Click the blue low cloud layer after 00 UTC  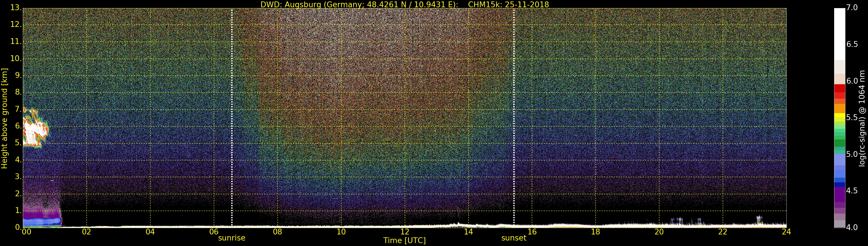[42, 221]
